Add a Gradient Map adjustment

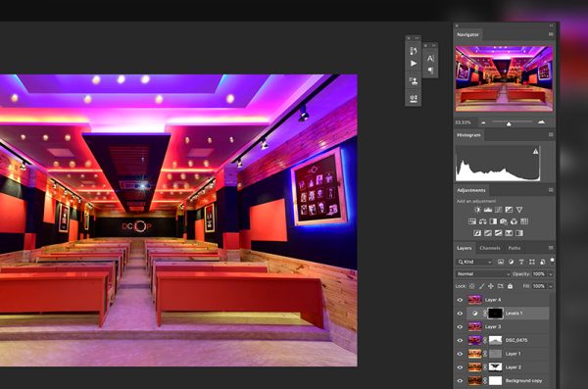pyautogui.click(x=519, y=233)
